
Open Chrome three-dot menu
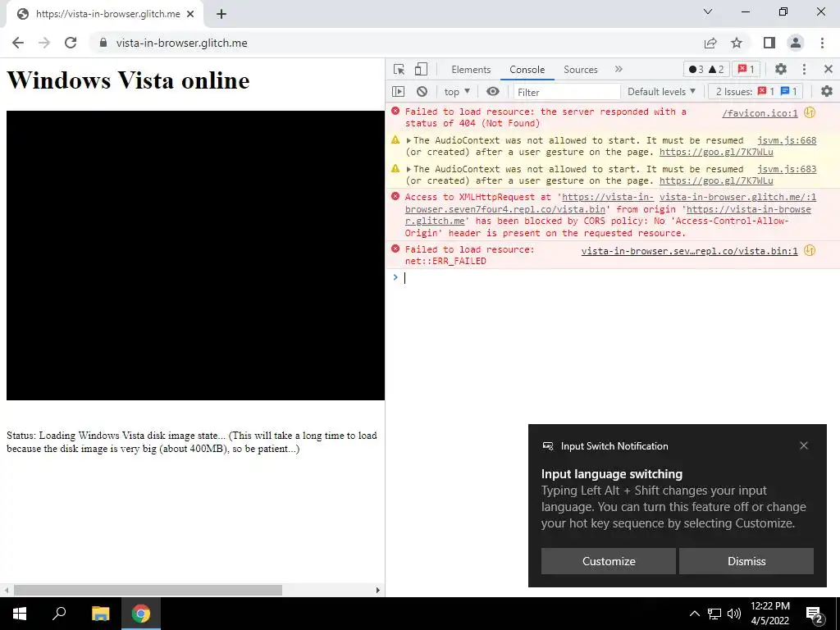pos(822,43)
